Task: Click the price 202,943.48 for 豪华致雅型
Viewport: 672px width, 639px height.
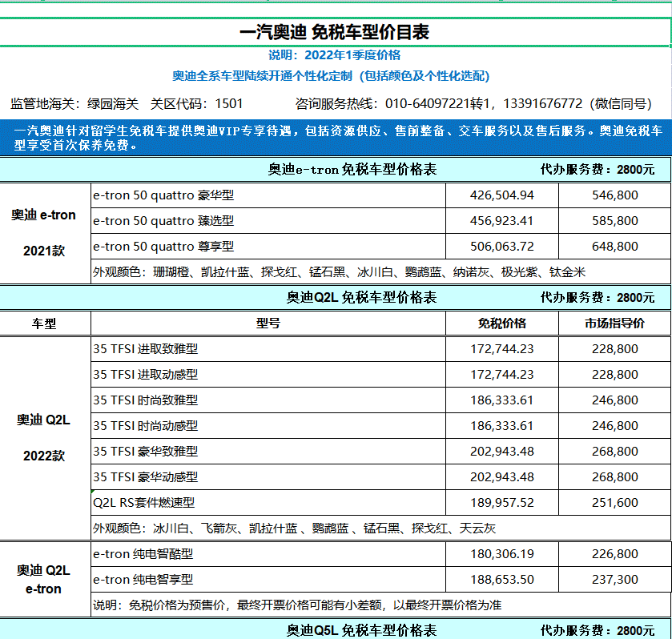Action: (x=502, y=452)
